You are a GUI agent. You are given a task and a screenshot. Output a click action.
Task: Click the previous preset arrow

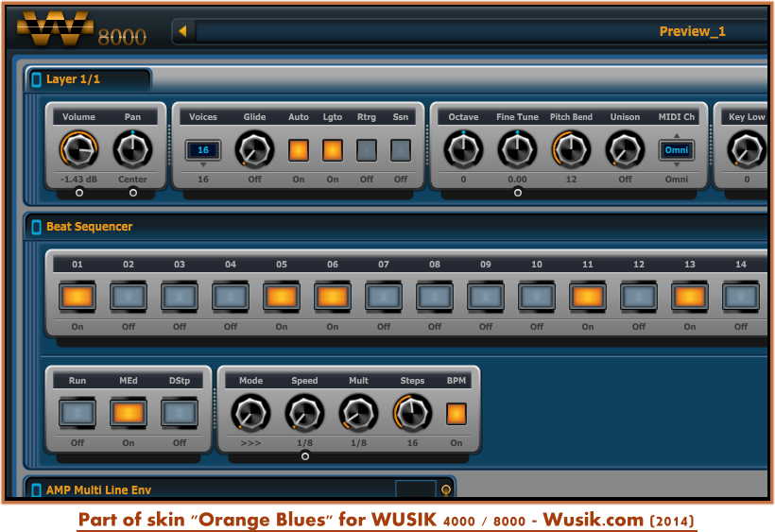pos(182,31)
